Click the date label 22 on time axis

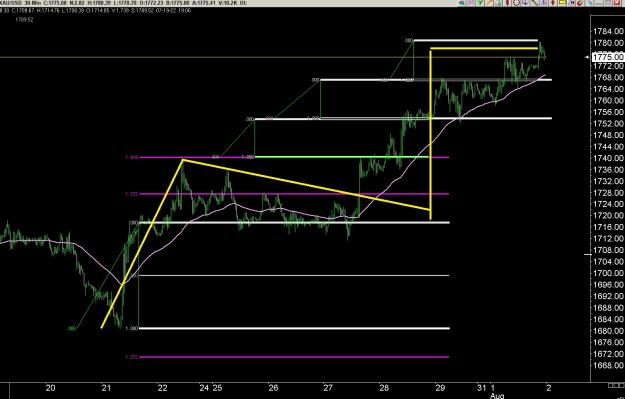click(x=162, y=388)
